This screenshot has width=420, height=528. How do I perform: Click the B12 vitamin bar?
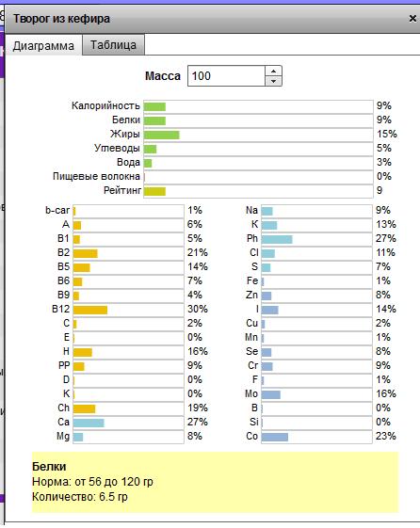click(x=128, y=310)
